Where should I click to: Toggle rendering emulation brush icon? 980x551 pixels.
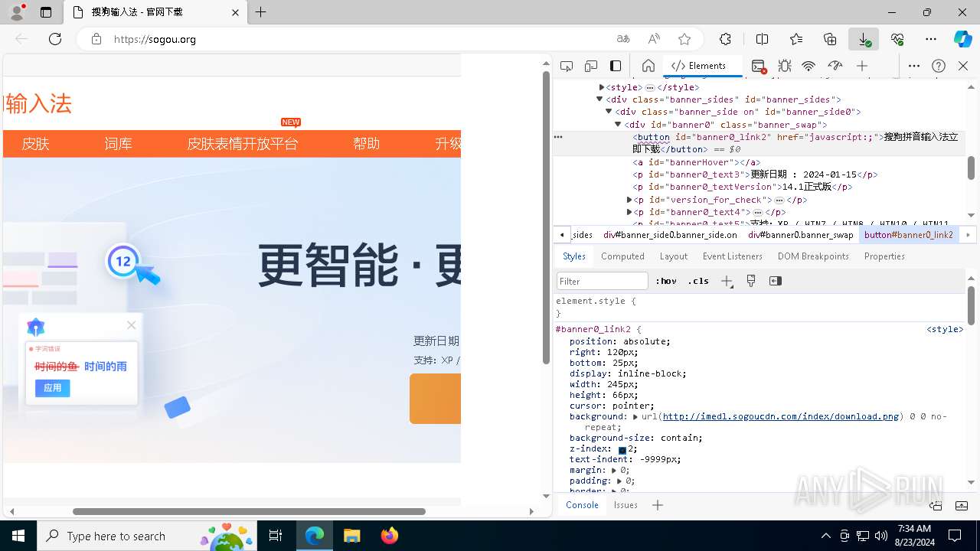pyautogui.click(x=751, y=281)
